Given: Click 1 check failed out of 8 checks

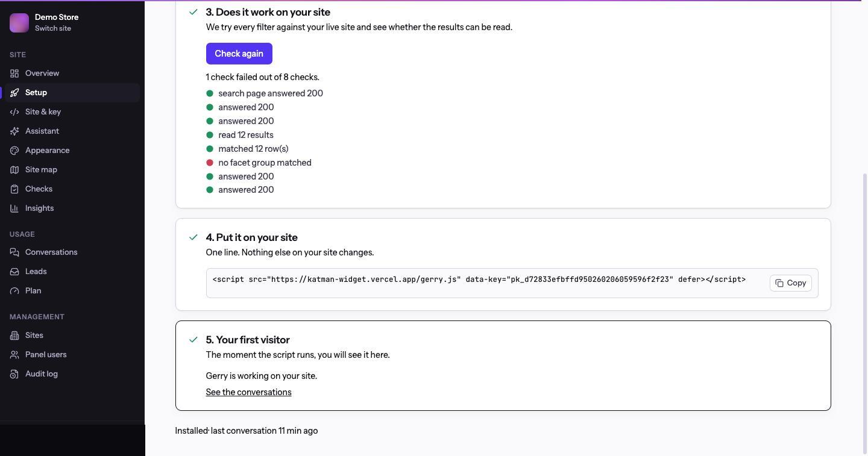Looking at the screenshot, I should (x=263, y=77).
